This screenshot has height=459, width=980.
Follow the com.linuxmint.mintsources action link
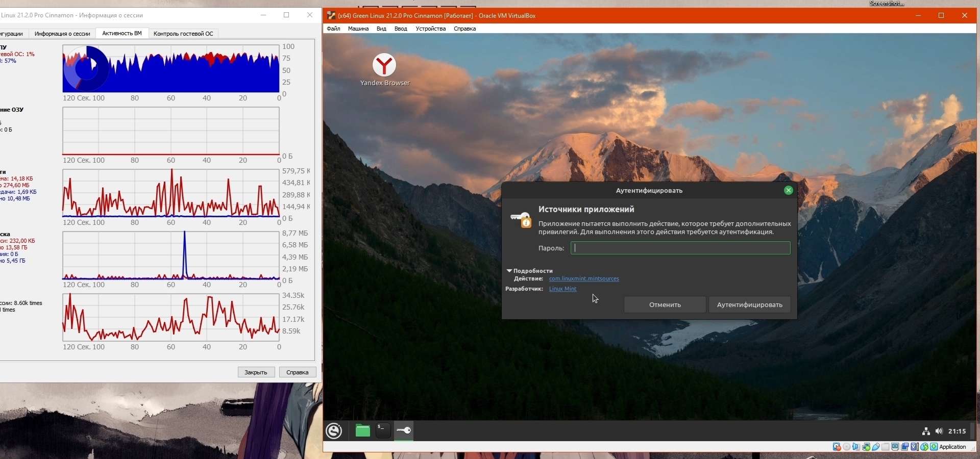(584, 279)
